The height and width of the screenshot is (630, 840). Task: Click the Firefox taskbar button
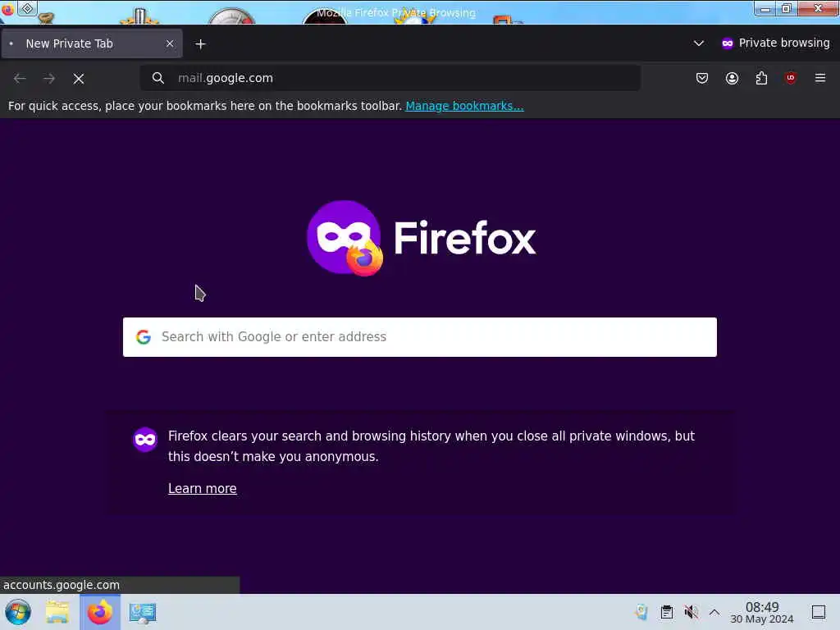click(x=100, y=612)
